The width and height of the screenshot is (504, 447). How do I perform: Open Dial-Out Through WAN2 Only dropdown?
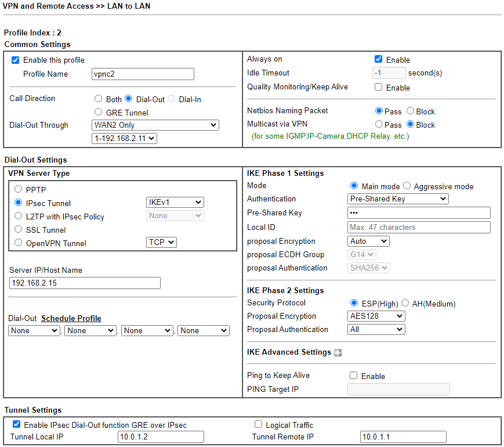[155, 125]
